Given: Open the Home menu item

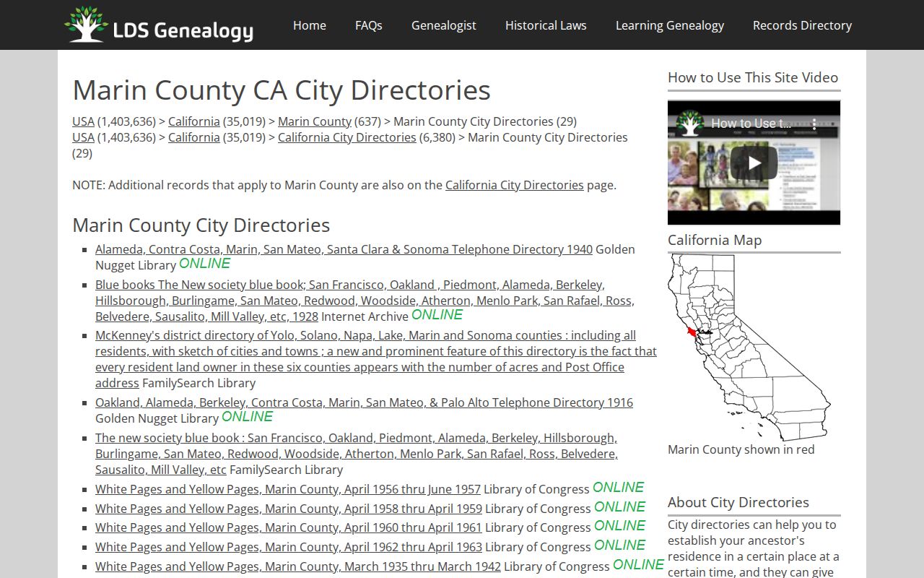Looking at the screenshot, I should pyautogui.click(x=310, y=25).
